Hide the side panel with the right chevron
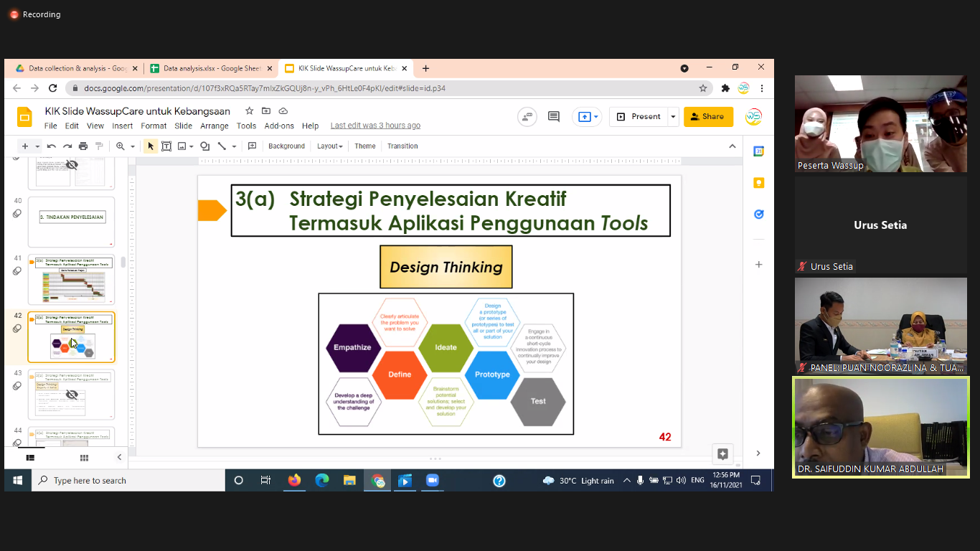The image size is (980, 551). [x=758, y=453]
